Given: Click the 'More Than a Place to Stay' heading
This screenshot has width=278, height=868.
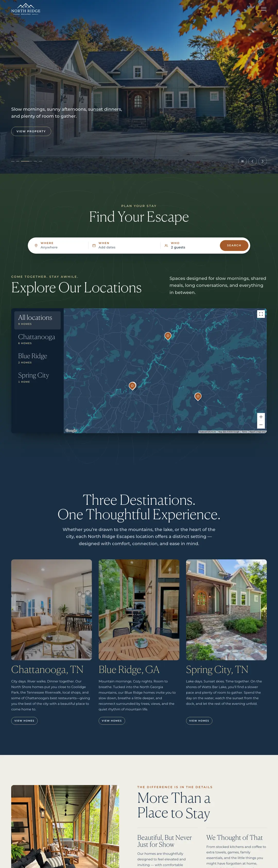Looking at the screenshot, I should (x=174, y=805).
